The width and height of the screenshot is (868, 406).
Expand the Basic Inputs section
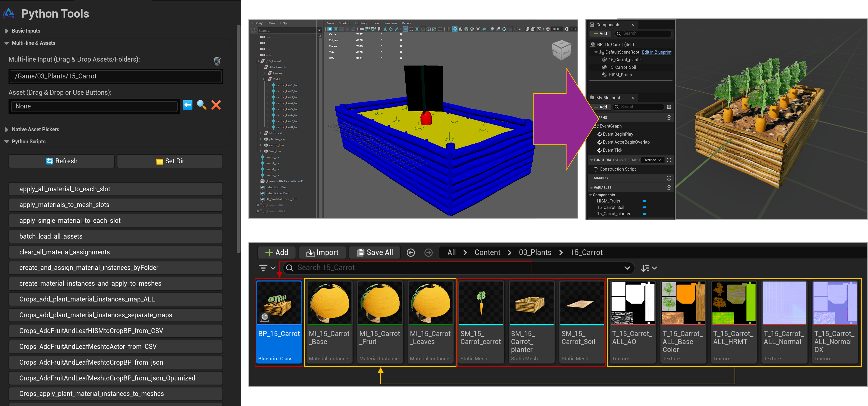click(x=6, y=31)
